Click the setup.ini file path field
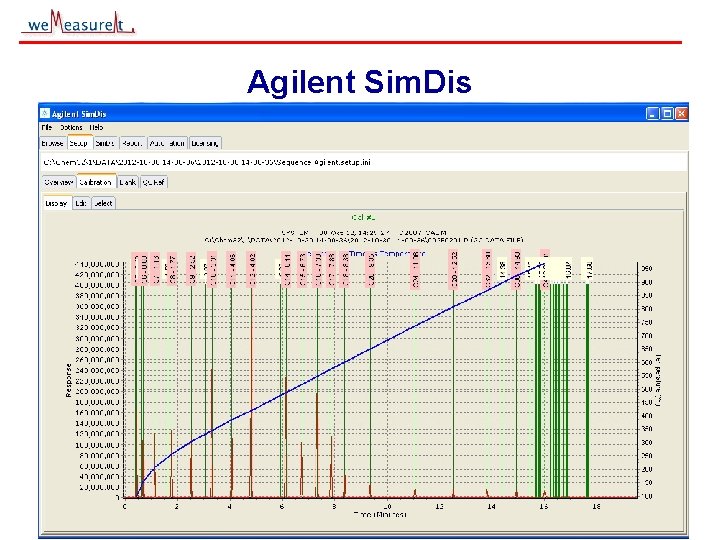The image size is (720, 540). point(363,162)
